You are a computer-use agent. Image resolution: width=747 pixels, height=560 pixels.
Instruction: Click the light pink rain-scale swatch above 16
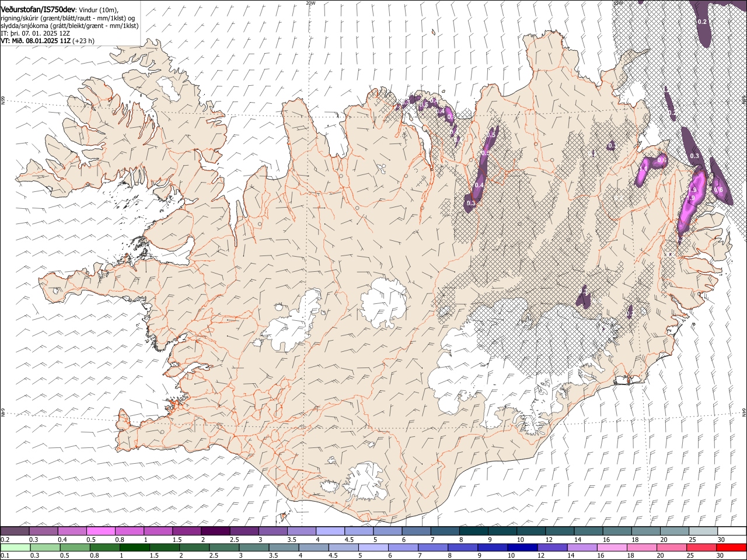click(x=612, y=547)
